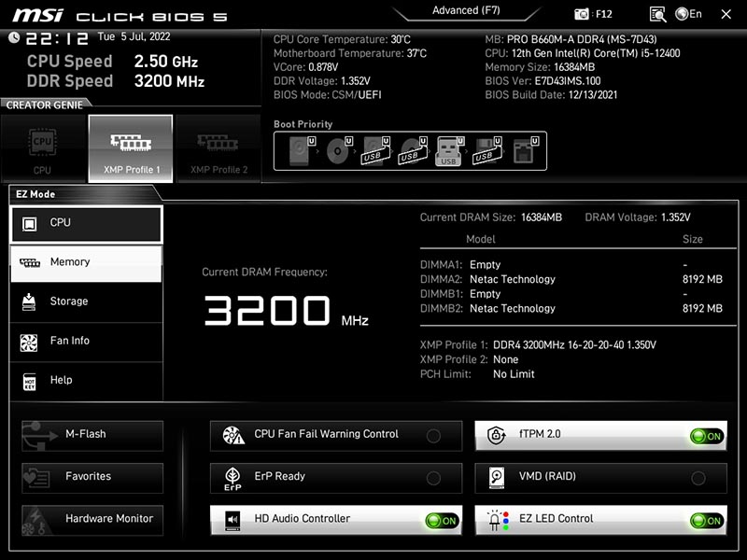The image size is (747, 560).
Task: Click the BIOS Ver E7D43IMS.100 line
Action: point(543,81)
